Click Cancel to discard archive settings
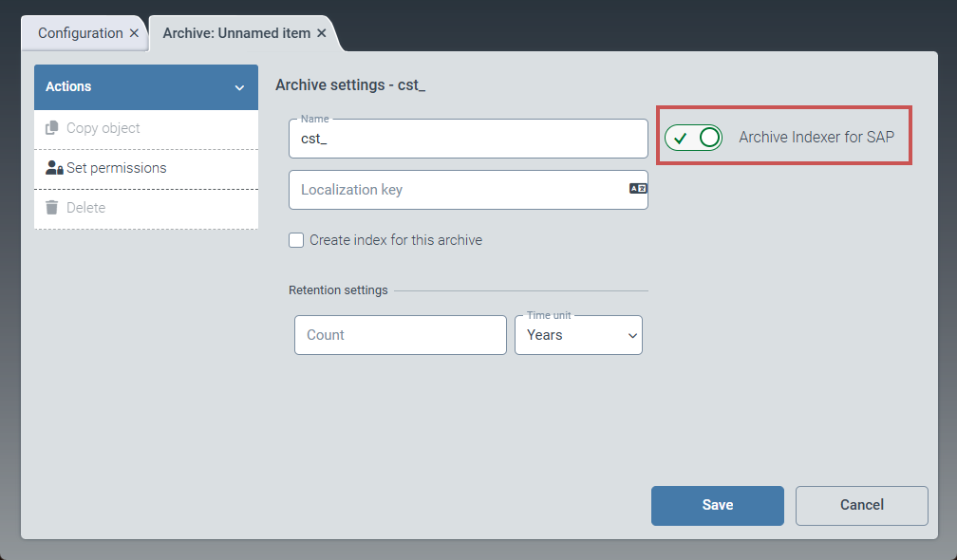Viewport: 957px width, 560px height. [x=861, y=505]
